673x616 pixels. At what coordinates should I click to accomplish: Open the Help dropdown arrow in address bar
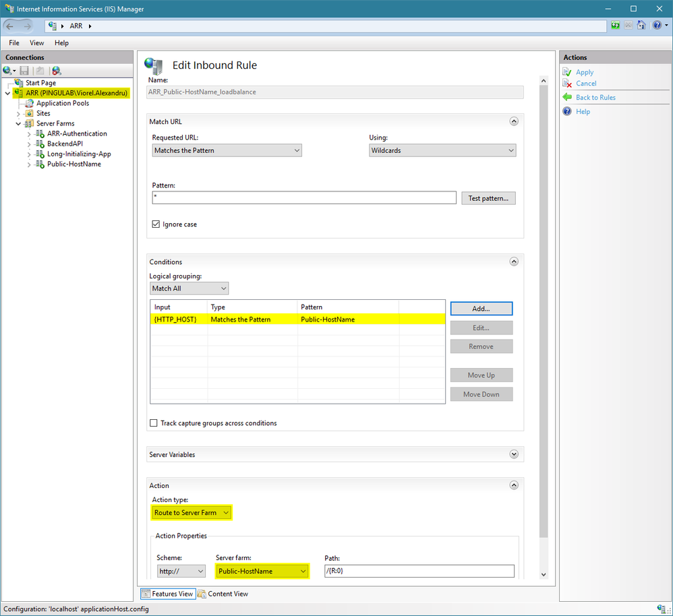click(x=666, y=26)
